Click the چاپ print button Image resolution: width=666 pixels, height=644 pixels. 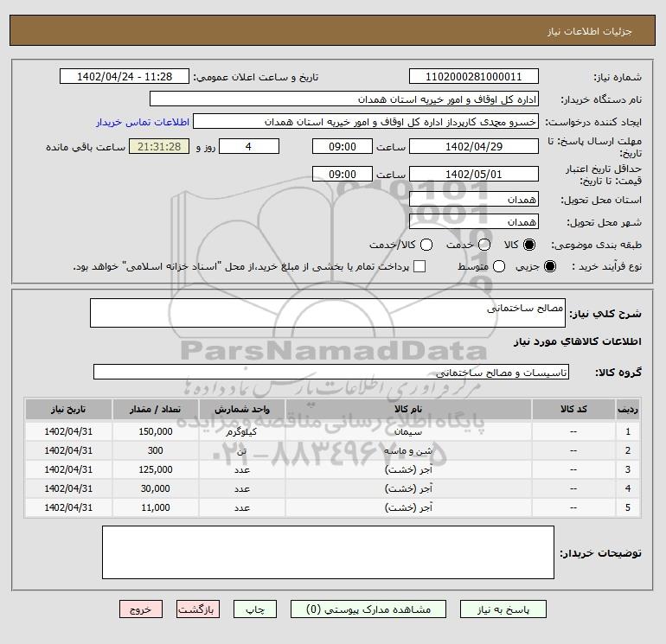255,609
